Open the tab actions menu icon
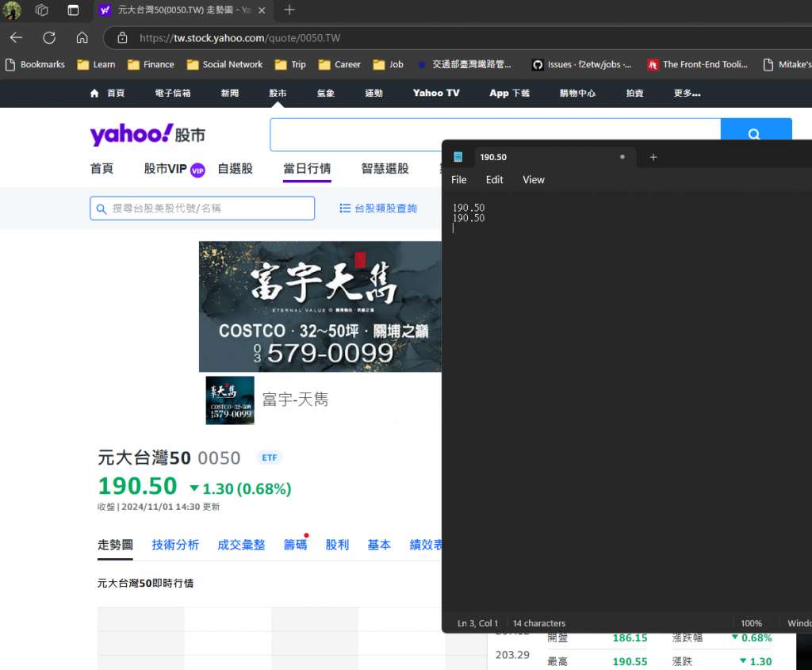 point(73,10)
